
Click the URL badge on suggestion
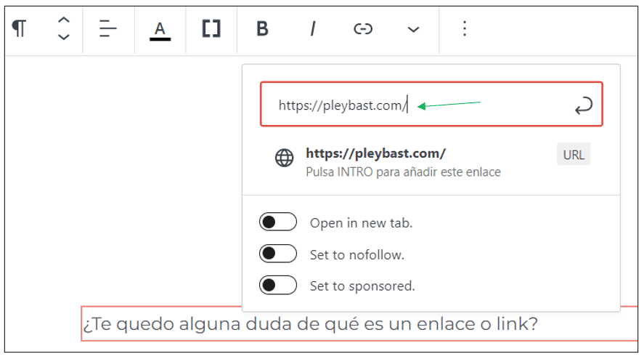(573, 155)
